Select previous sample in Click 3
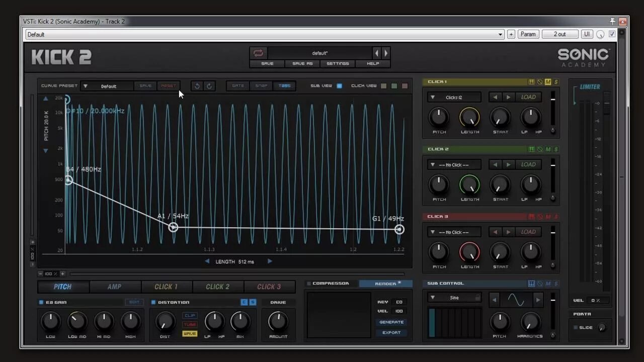644x362 pixels. click(495, 232)
